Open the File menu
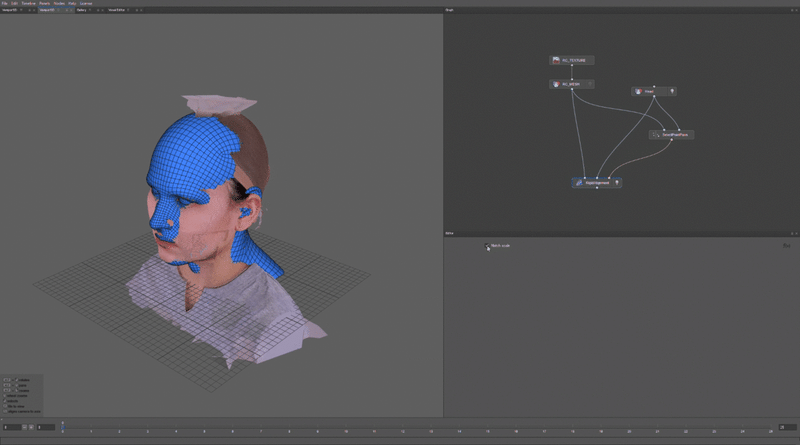This screenshot has height=445, width=800. point(5,3)
